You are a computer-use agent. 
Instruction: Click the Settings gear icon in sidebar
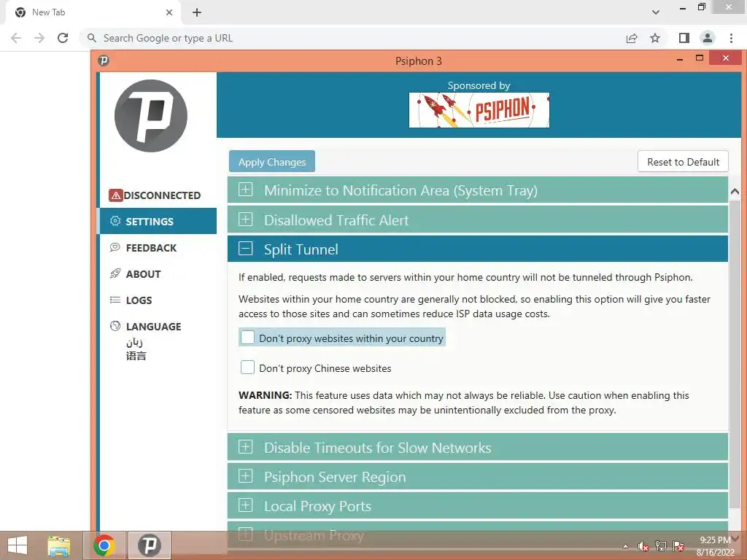tap(115, 221)
